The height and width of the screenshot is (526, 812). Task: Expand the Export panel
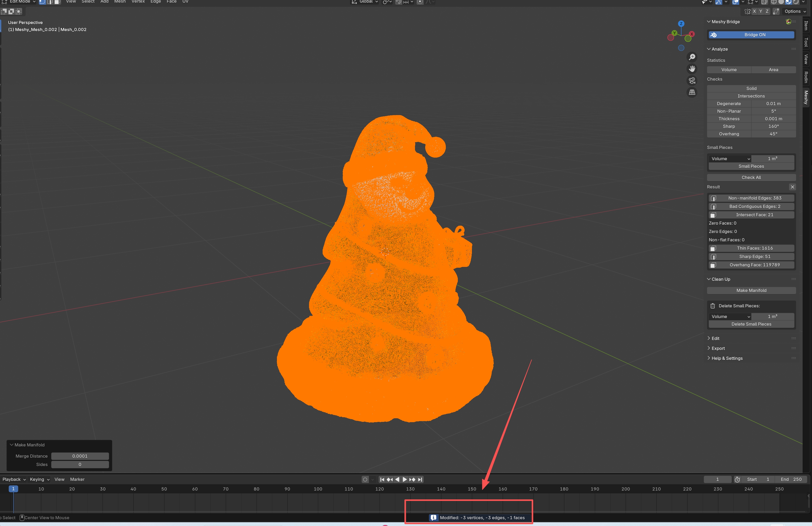(x=718, y=348)
